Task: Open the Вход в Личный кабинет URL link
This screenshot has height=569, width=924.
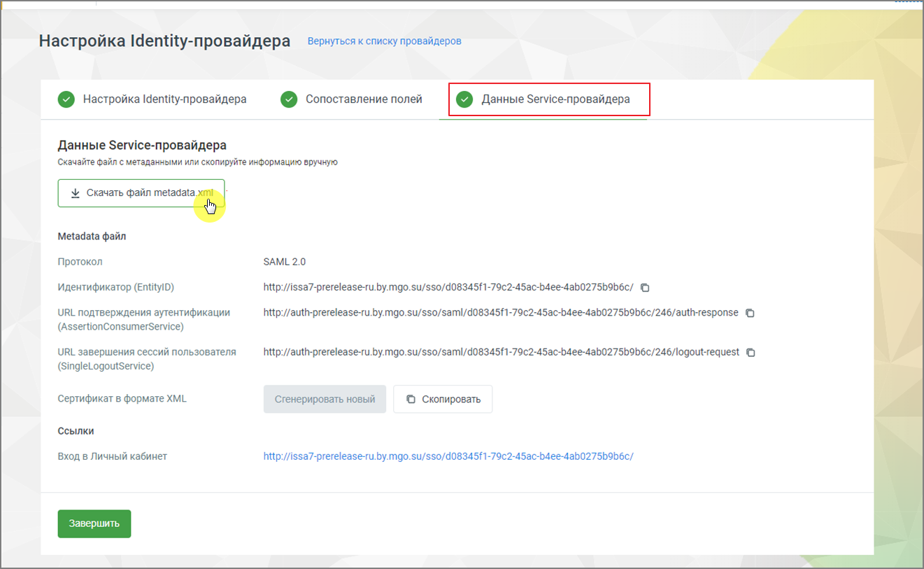Action: [x=448, y=456]
